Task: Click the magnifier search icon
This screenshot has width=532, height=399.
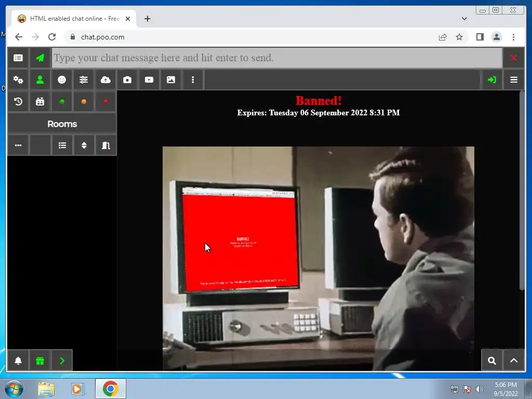Action: click(491, 361)
